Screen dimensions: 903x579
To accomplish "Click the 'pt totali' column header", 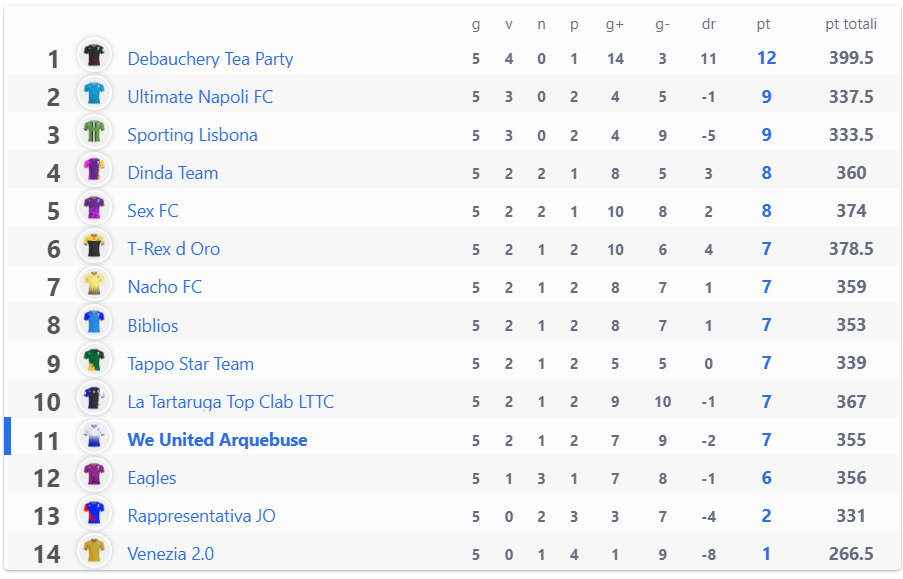I will [x=851, y=24].
